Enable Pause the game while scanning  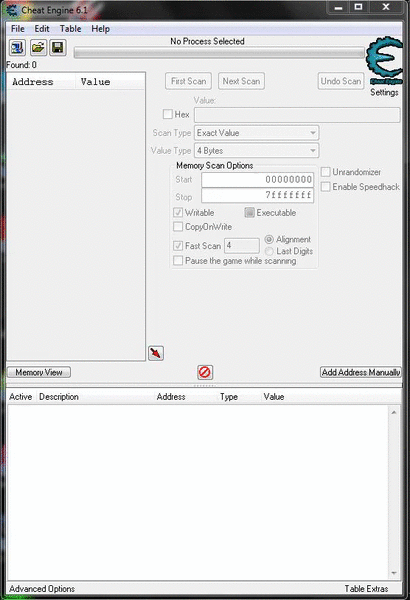(x=178, y=261)
